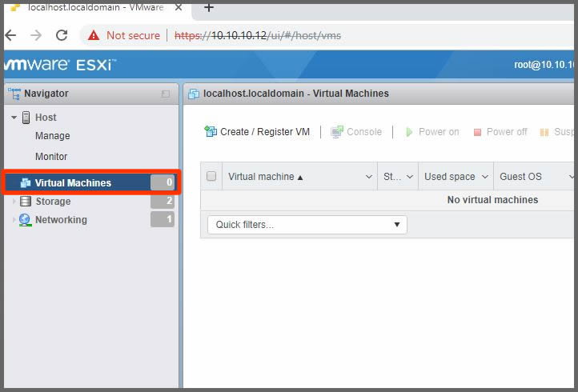Go back with the browser back arrow
Screen dimensions: 578x392
[10, 35]
